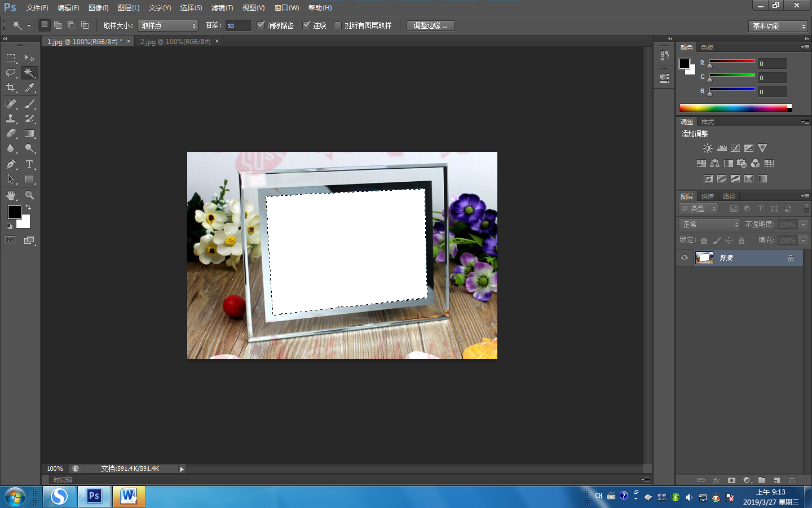Open layer blend mode 正常 dropdown
This screenshot has height=508, width=812.
point(709,225)
